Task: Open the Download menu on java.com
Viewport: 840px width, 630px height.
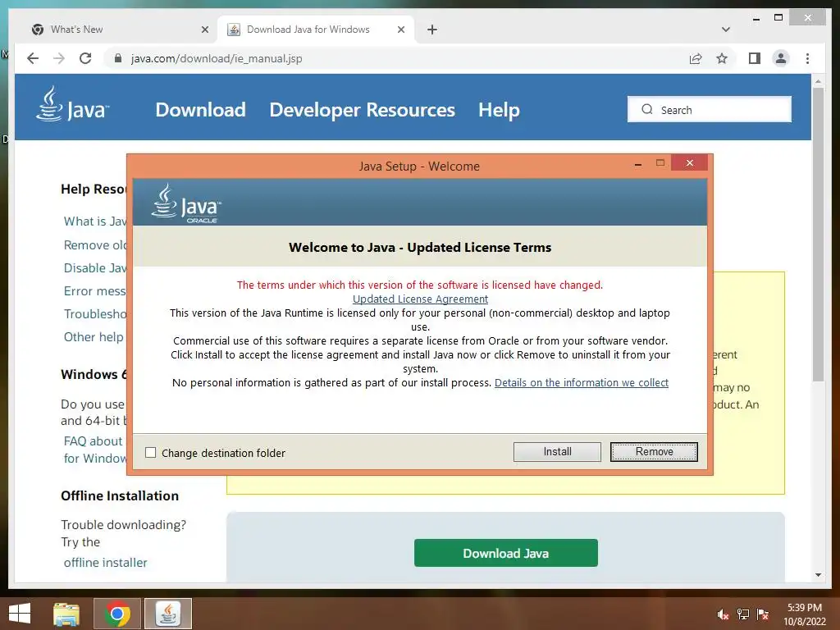Action: click(200, 110)
